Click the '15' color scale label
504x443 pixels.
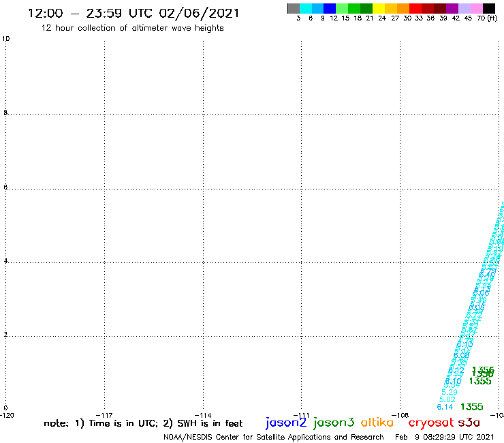click(345, 18)
